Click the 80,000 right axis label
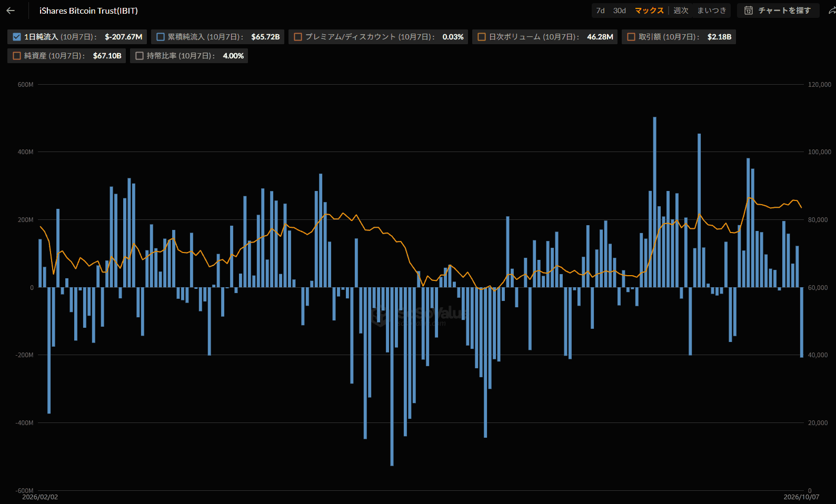The height and width of the screenshot is (504, 836). point(818,220)
